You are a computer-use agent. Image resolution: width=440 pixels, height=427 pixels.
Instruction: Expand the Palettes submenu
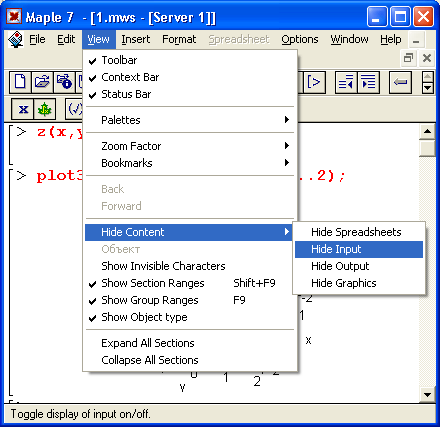[x=190, y=120]
